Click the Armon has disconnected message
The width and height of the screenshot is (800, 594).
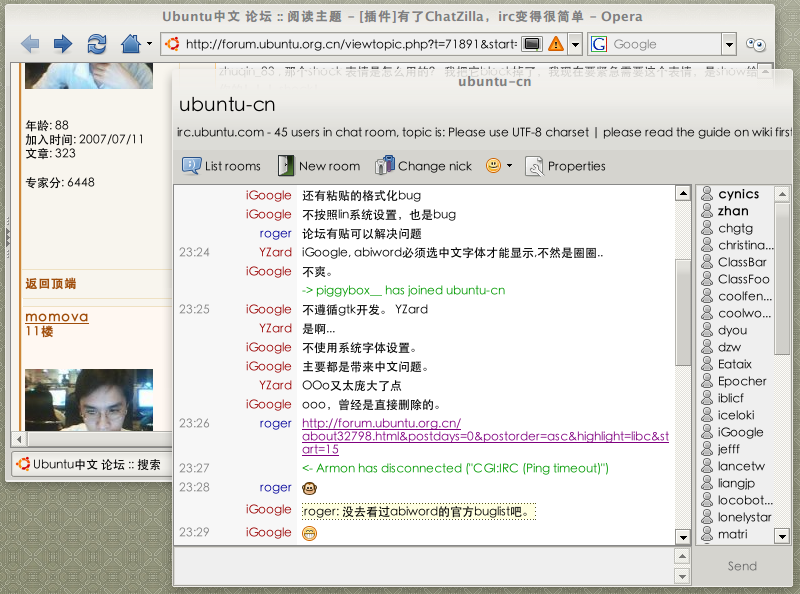tap(455, 468)
